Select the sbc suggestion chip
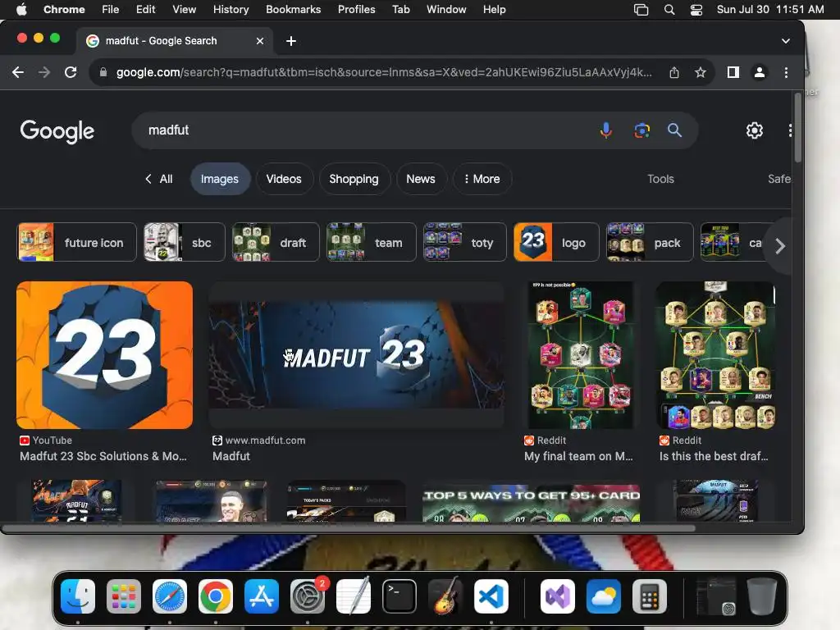Viewport: 840px width, 630px height. (x=185, y=243)
